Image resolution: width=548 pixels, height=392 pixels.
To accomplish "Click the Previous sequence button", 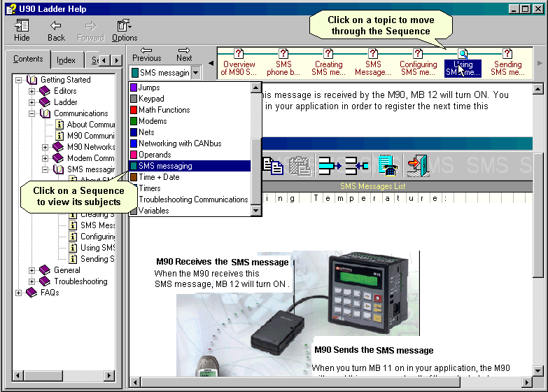I will coord(146,54).
